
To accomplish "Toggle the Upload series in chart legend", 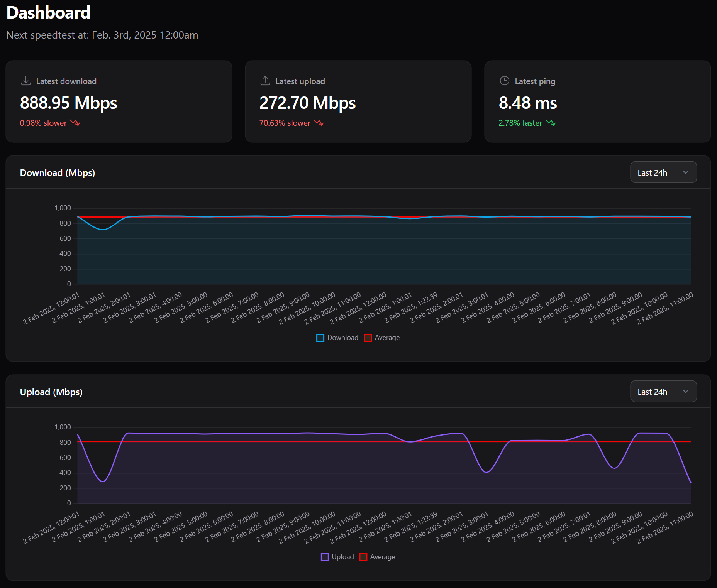I will [337, 557].
